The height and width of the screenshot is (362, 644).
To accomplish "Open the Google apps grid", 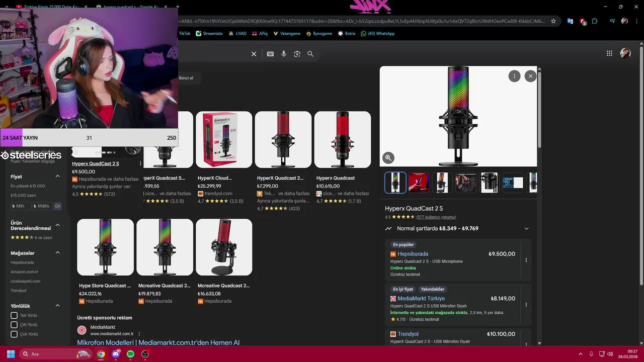I will (609, 53).
